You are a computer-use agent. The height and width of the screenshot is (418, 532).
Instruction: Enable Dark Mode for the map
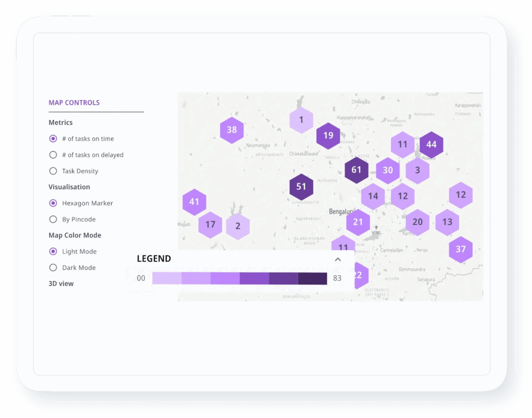coord(53,268)
